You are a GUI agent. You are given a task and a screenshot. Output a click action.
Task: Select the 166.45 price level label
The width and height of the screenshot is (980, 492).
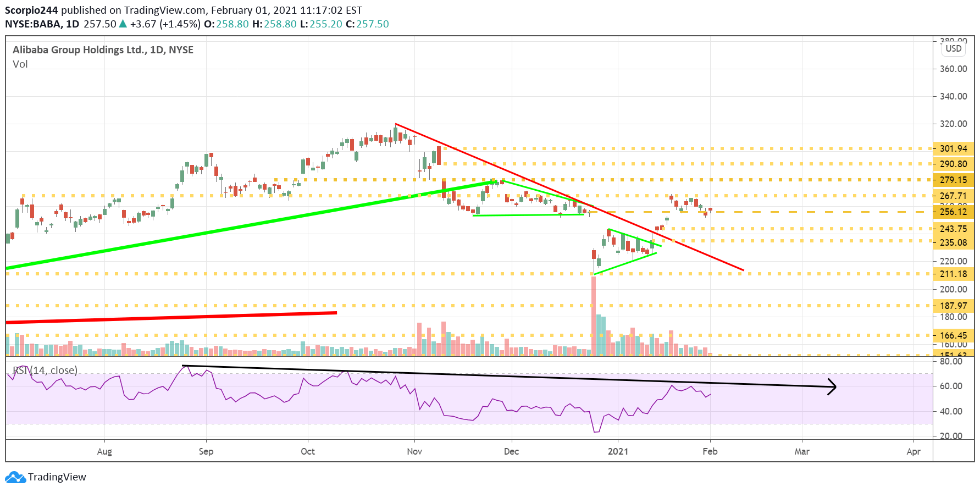[954, 335]
